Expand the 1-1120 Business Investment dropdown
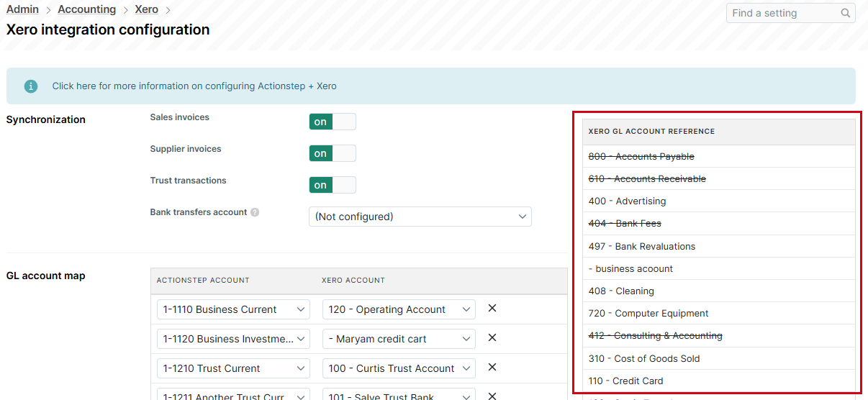The width and height of the screenshot is (868, 400). click(233, 339)
